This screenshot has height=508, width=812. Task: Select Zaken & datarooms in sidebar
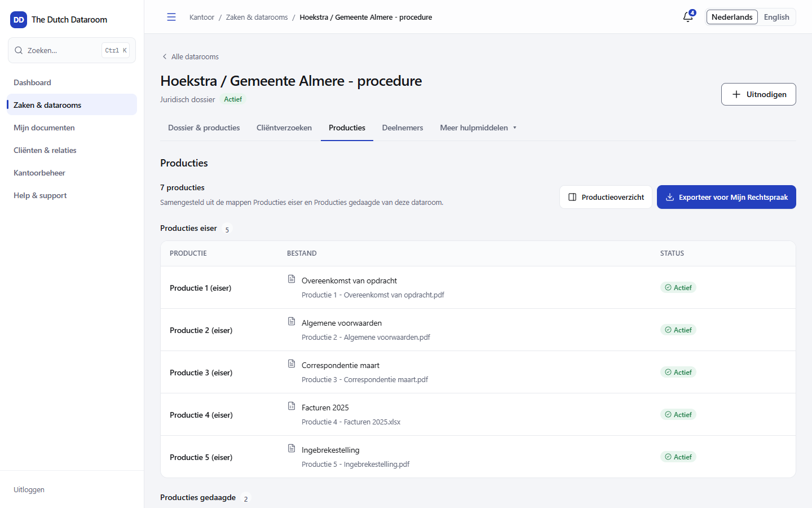(x=72, y=105)
